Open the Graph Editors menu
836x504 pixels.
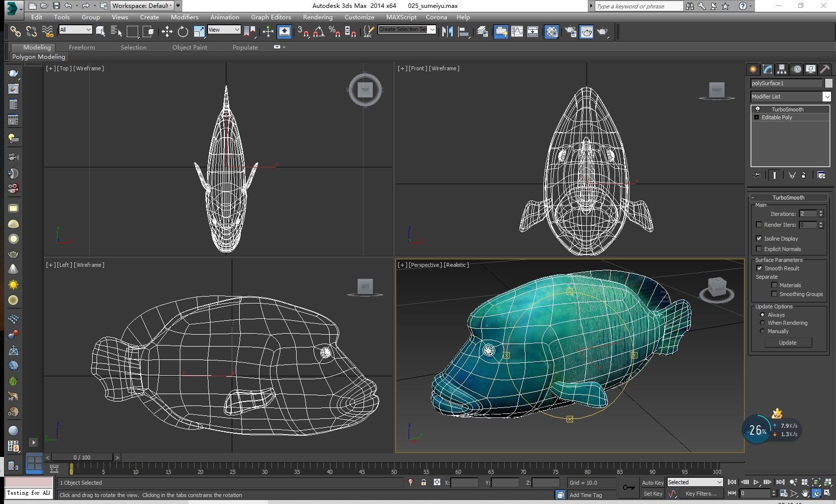(271, 17)
